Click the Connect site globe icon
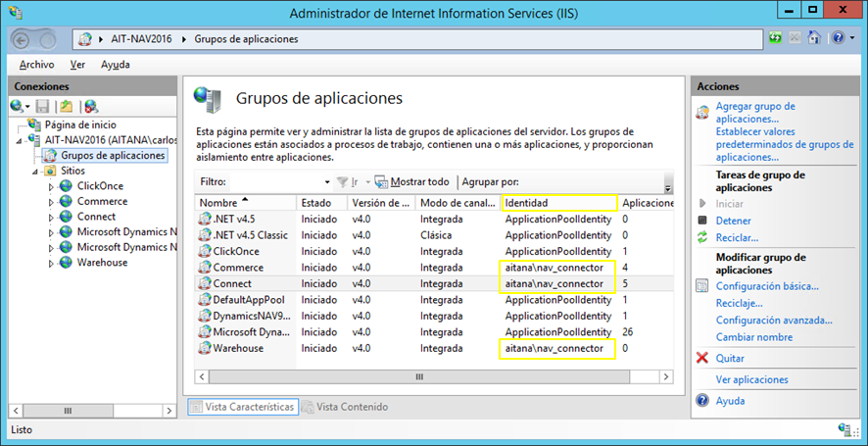 [x=66, y=217]
